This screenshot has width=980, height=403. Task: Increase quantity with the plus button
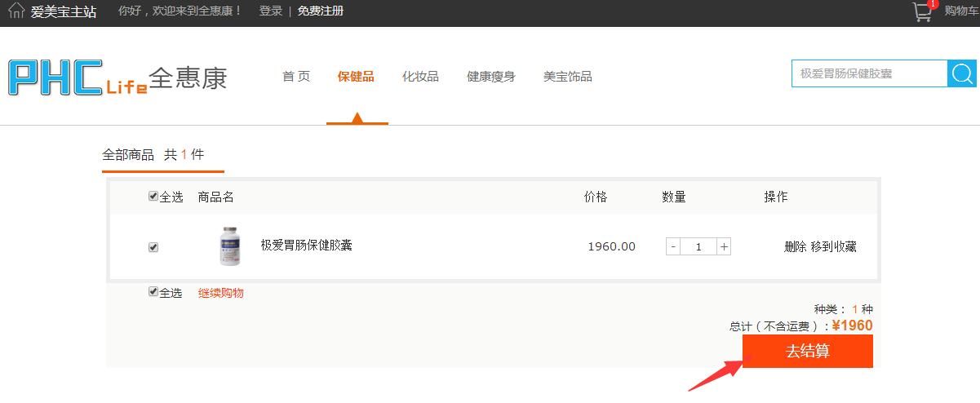[724, 246]
